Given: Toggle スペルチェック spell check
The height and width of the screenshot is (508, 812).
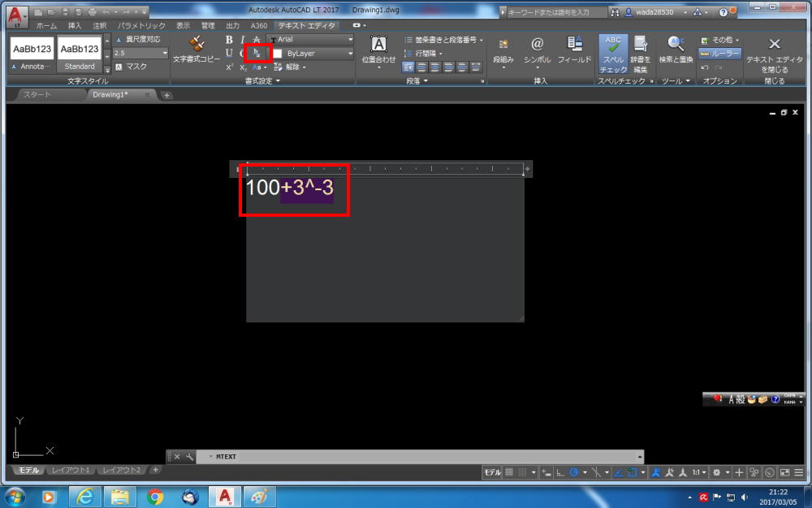Looking at the screenshot, I should click(x=613, y=54).
